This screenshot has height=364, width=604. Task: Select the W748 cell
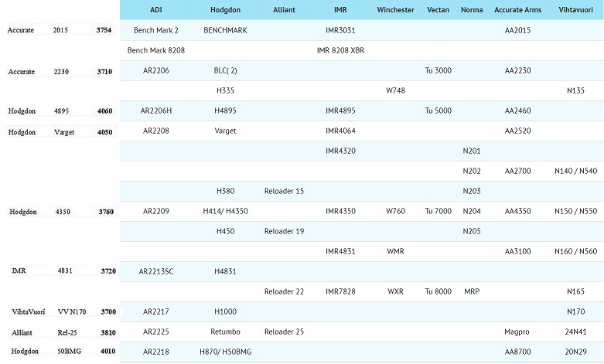(396, 91)
